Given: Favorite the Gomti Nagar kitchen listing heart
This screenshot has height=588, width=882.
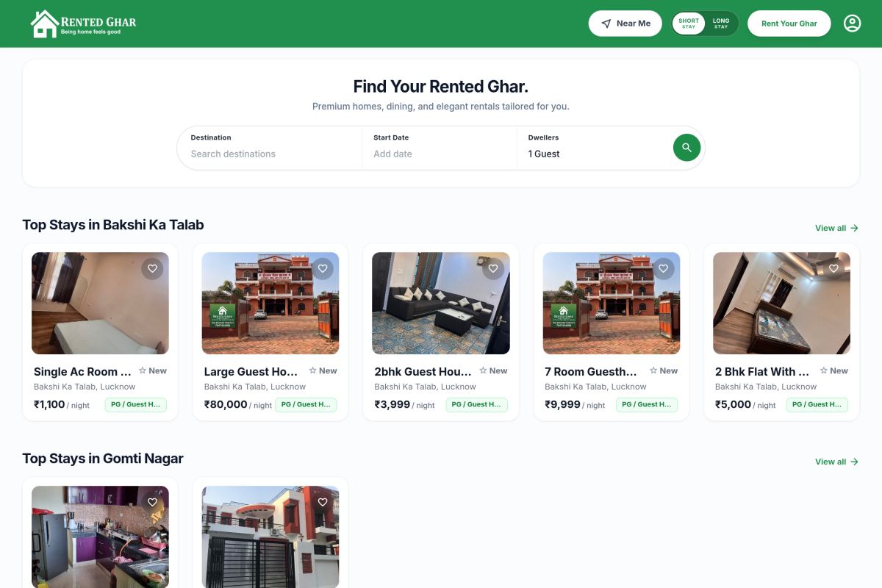Looking at the screenshot, I should point(152,503).
